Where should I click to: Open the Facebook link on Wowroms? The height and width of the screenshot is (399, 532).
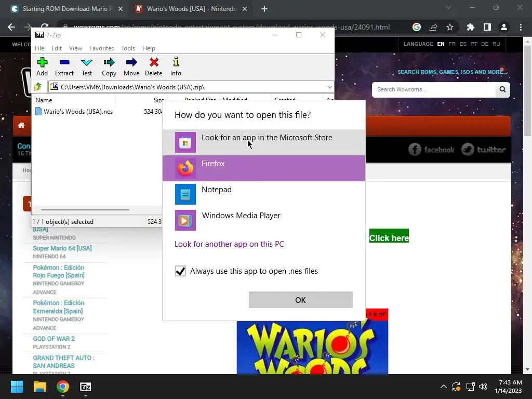(x=431, y=149)
